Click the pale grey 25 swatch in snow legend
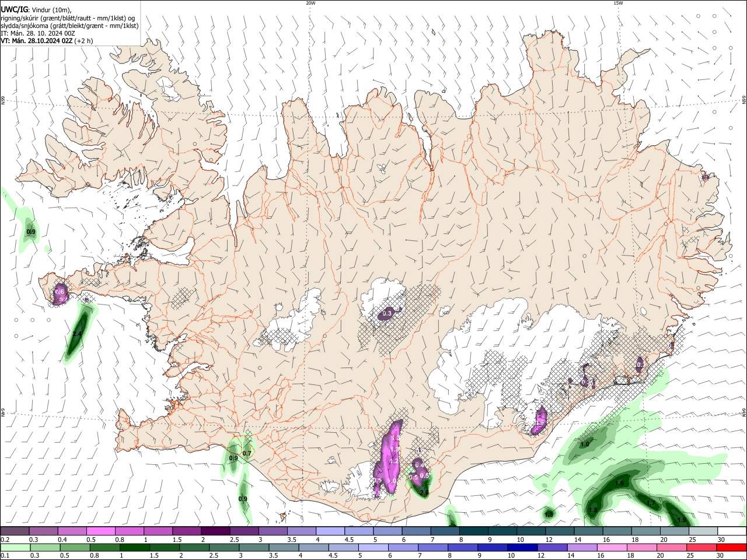 tap(704, 531)
